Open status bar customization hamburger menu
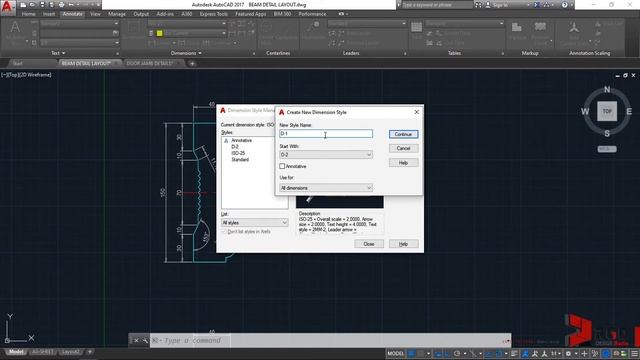The image size is (640, 360). point(634,353)
